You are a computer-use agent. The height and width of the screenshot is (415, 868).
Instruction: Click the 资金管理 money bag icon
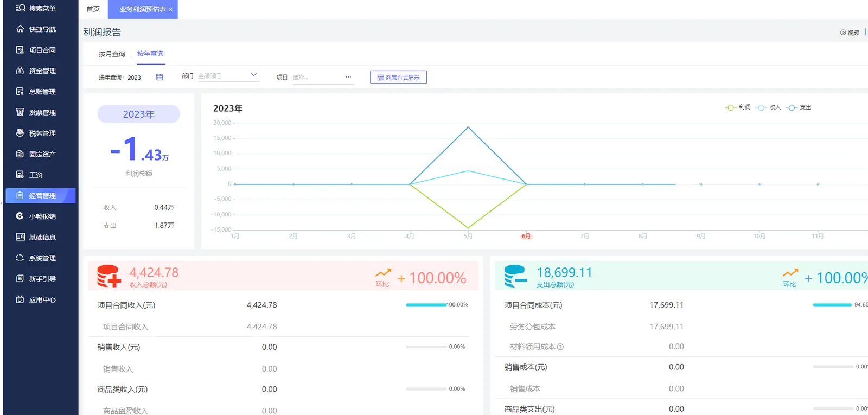[20, 71]
